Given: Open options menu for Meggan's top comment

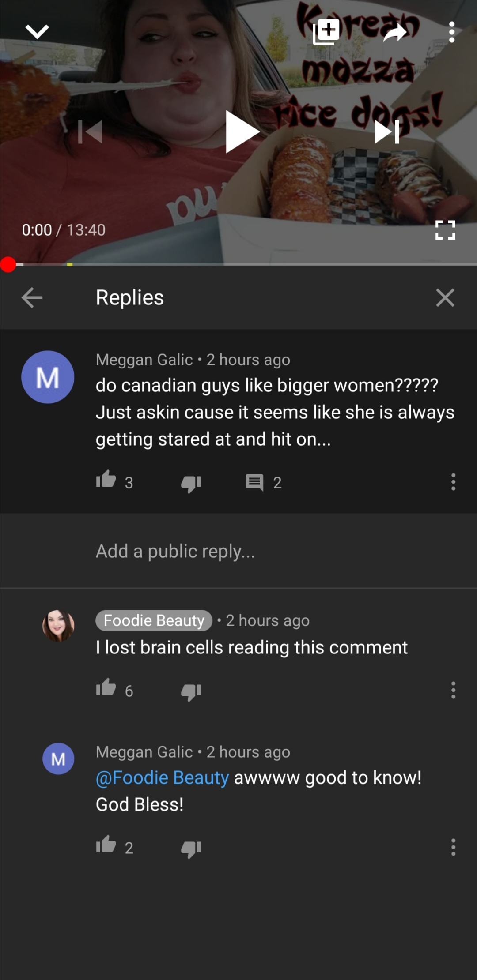Looking at the screenshot, I should (453, 482).
